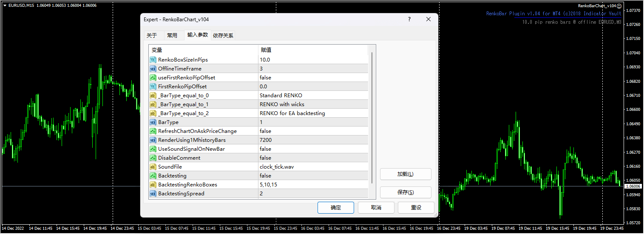This screenshot has width=644, height=234.
Task: Click the BarType integer icon
Action: (x=153, y=122)
